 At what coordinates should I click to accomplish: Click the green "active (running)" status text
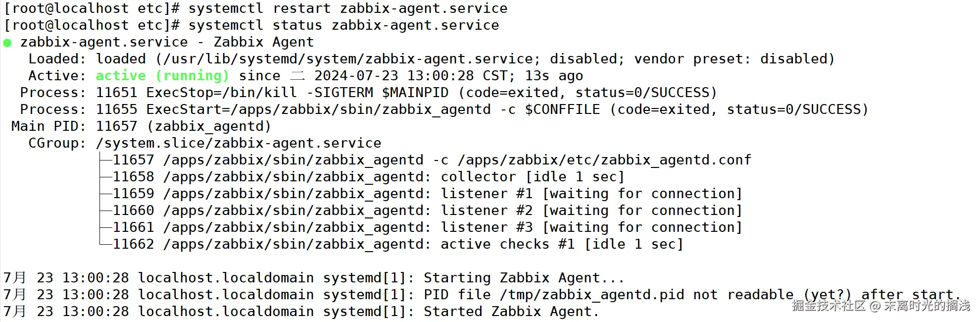[162, 76]
